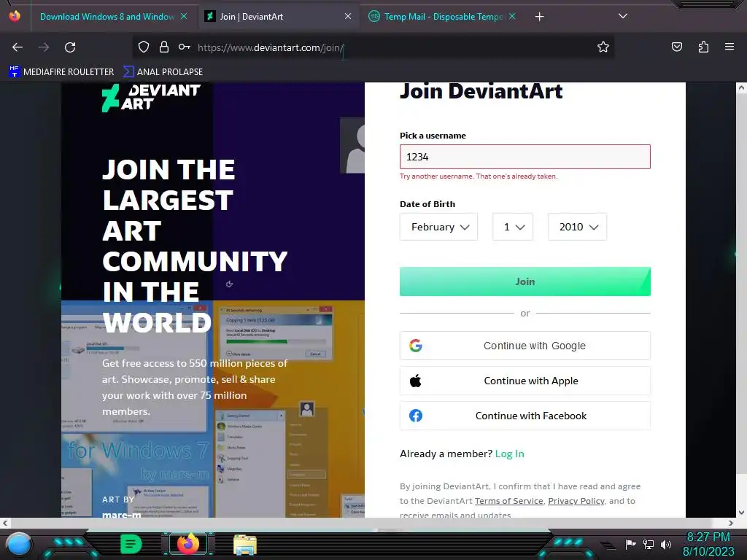The image size is (747, 560).
Task: Expand the birth month dropdown
Action: pyautogui.click(x=438, y=227)
